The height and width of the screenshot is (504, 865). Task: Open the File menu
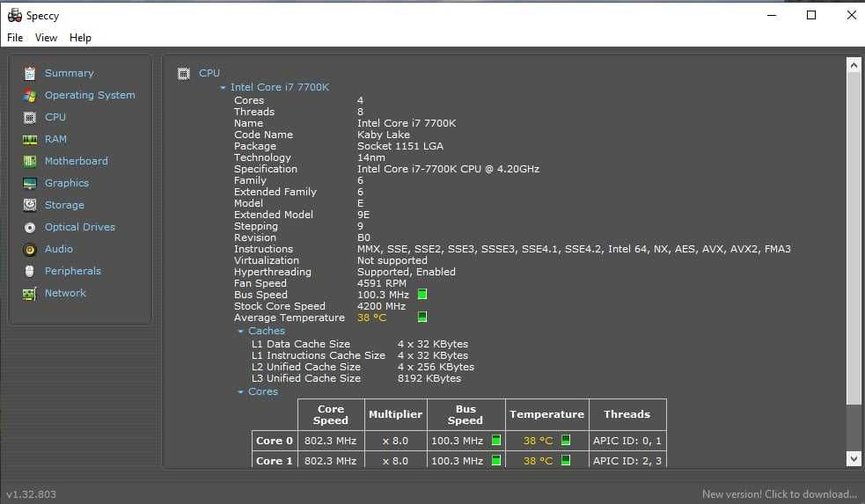coord(15,38)
